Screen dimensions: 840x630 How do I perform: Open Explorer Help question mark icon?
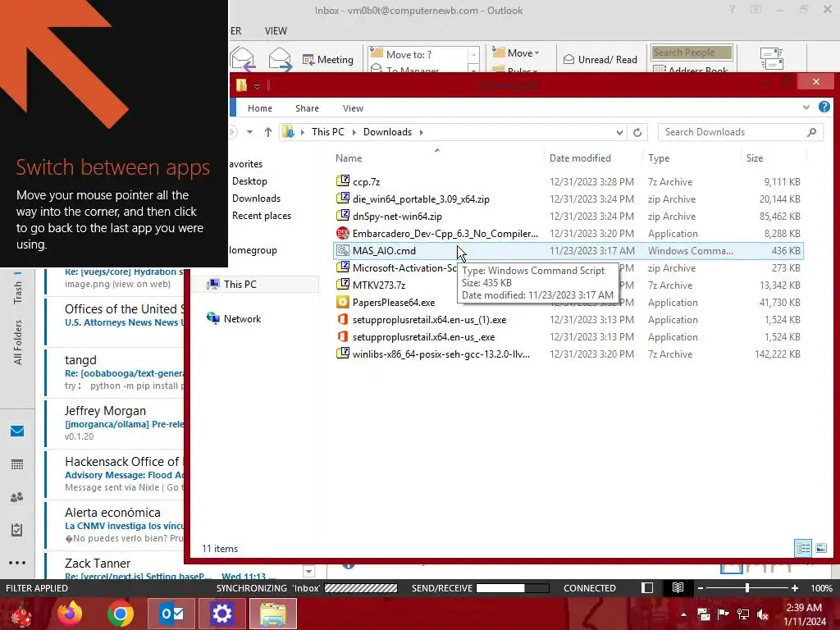(824, 107)
